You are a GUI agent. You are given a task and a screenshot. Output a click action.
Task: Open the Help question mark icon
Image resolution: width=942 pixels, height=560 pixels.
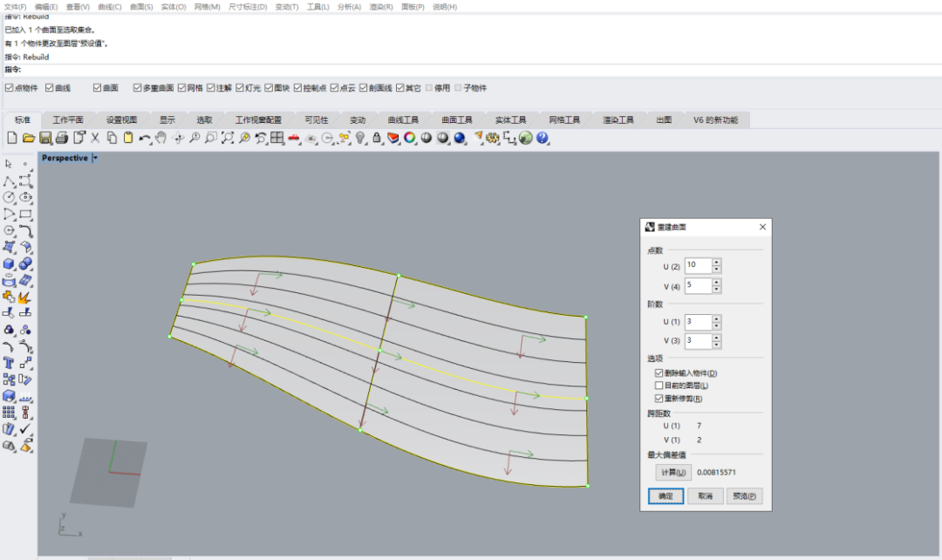point(543,138)
